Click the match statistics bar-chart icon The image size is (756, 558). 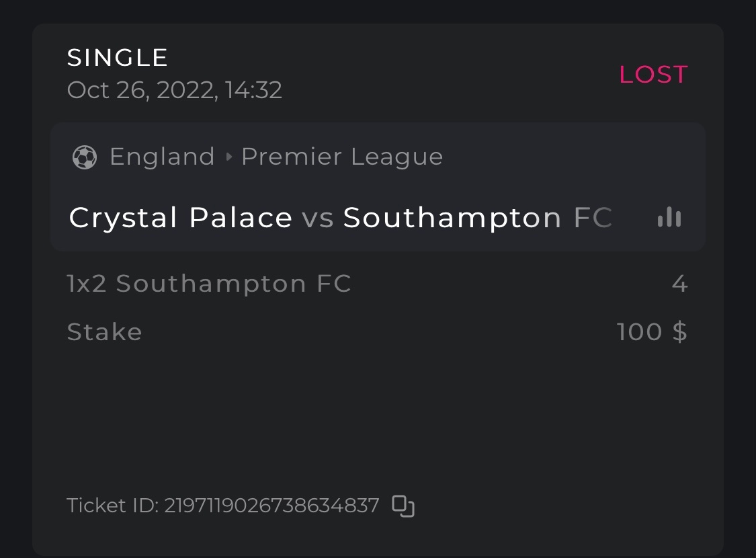coord(669,218)
